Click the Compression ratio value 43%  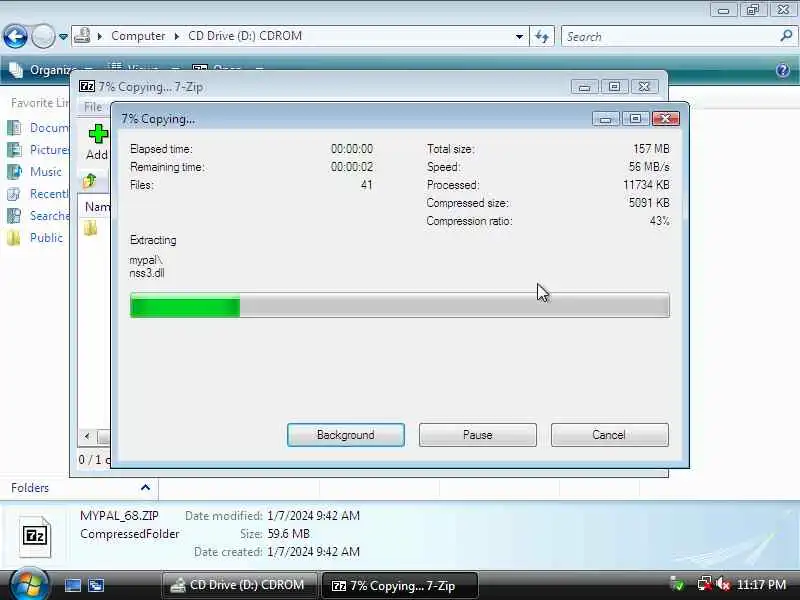click(660, 221)
